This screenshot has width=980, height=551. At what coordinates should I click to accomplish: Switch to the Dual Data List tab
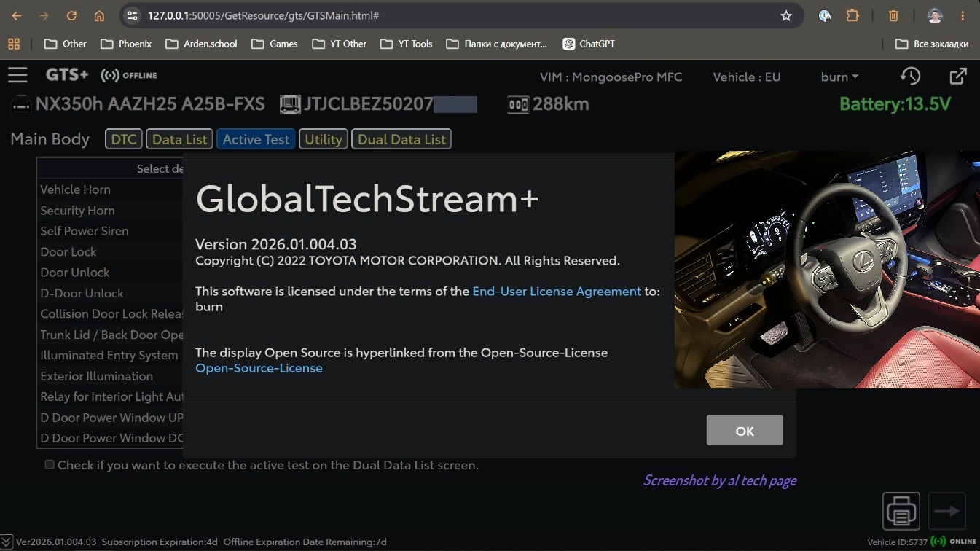[x=401, y=139]
